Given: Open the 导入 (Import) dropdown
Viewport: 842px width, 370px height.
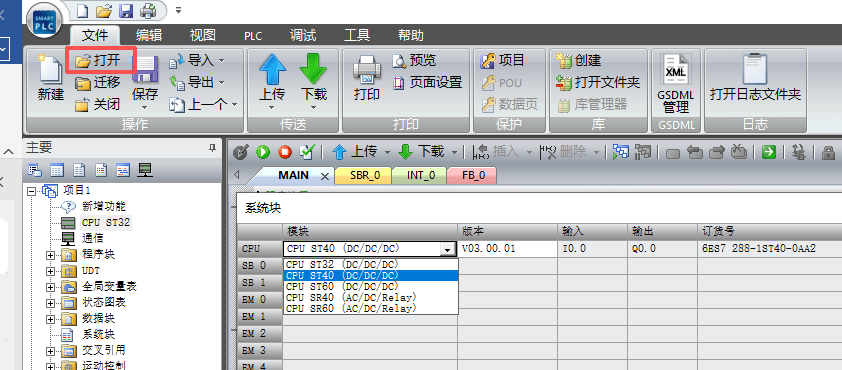Looking at the screenshot, I should (x=221, y=61).
